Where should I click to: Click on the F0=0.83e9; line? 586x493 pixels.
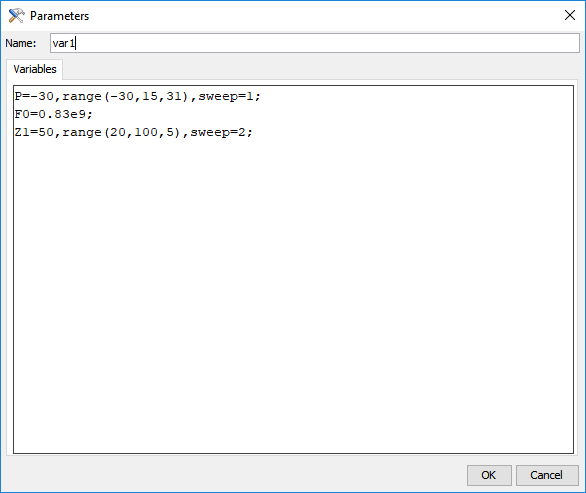(x=53, y=114)
